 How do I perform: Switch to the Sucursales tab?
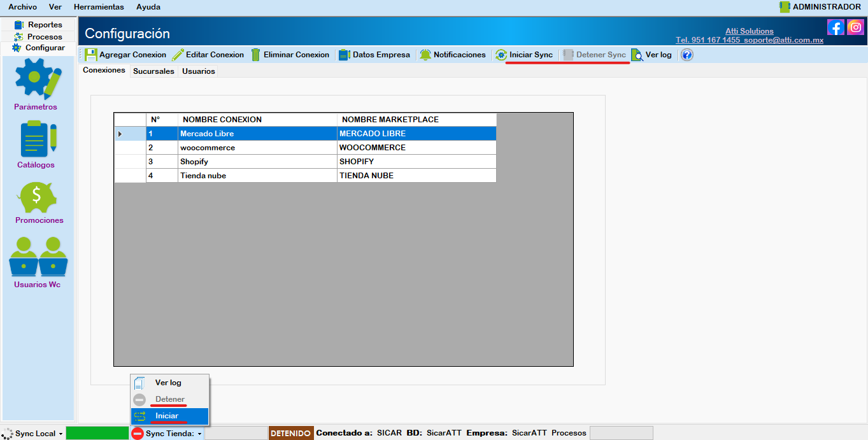153,71
